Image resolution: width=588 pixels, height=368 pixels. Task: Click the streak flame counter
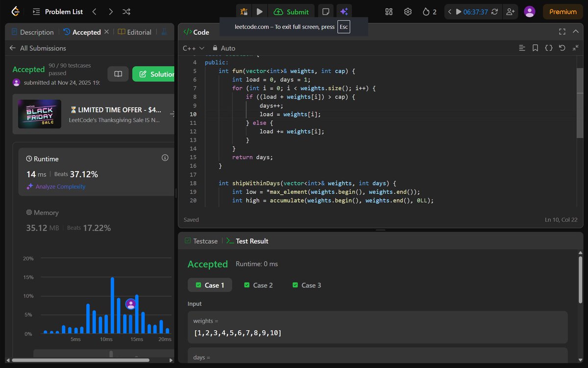(429, 11)
